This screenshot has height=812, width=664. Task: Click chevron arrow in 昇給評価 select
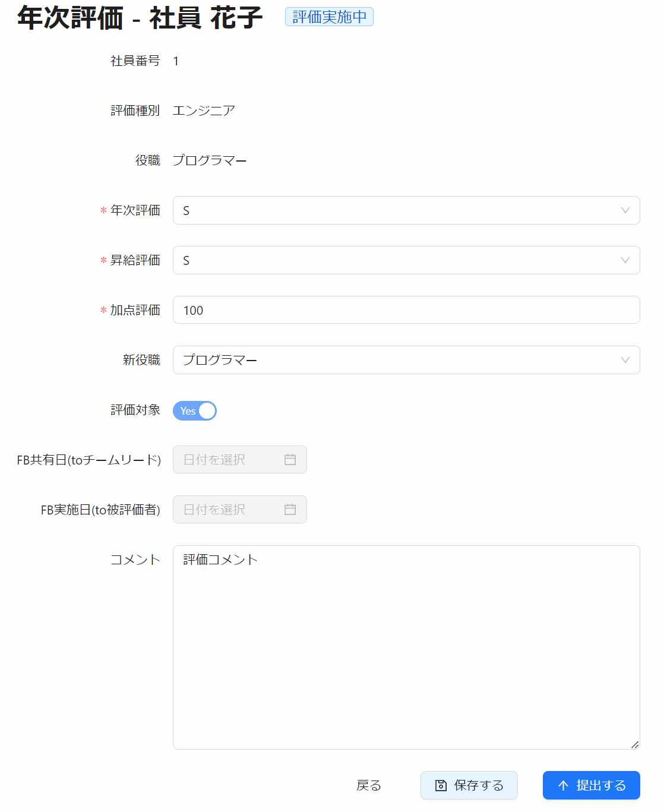pos(625,260)
